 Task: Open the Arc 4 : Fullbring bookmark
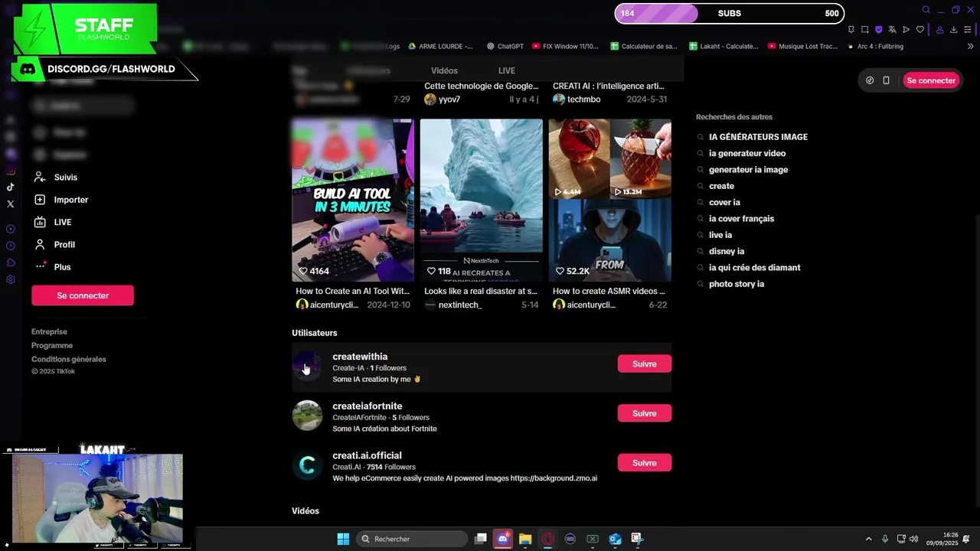pos(874,47)
